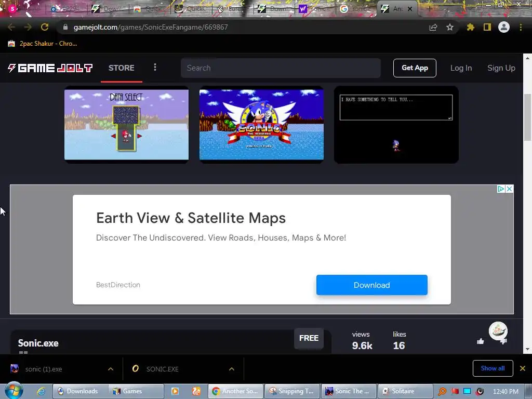Click the Game Jolt Search field
The width and height of the screenshot is (532, 399).
click(x=281, y=68)
